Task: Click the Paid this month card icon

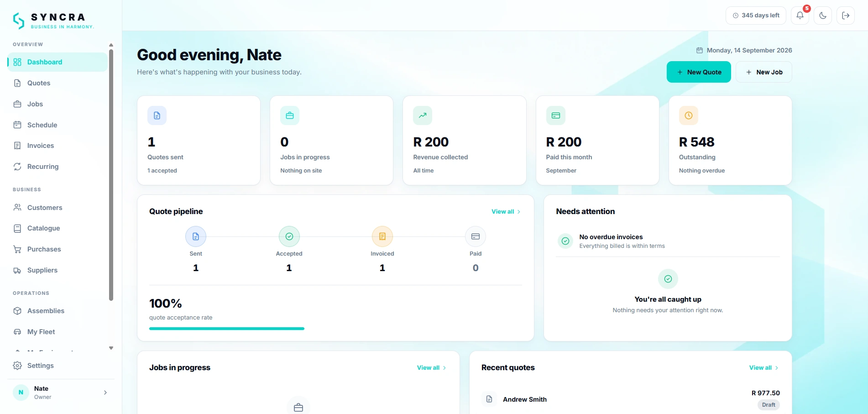Action: click(556, 115)
